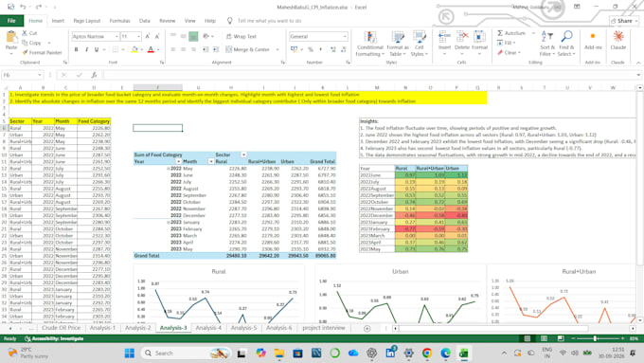Click the zoom in plus button
The image size is (644, 363).
pyautogui.click(x=622, y=338)
